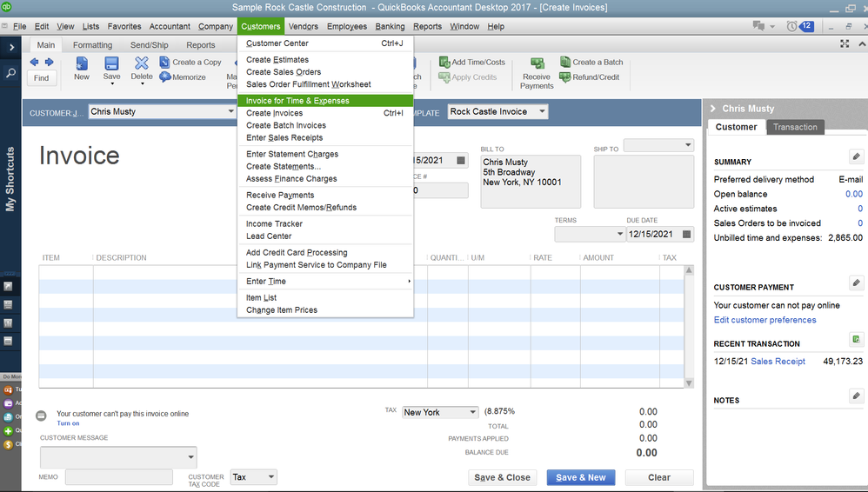This screenshot has width=868, height=492.
Task: Open the Customer Tax Code dropdown
Action: [270, 477]
